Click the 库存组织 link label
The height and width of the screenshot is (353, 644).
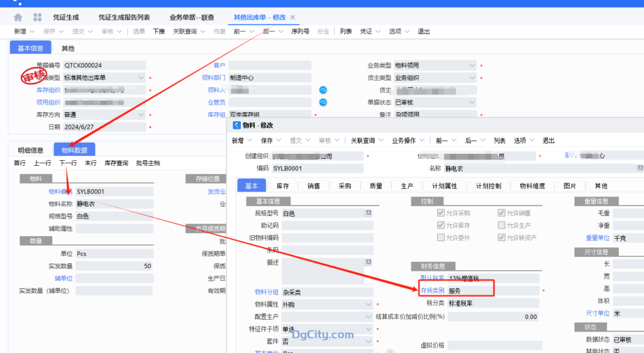(x=48, y=90)
